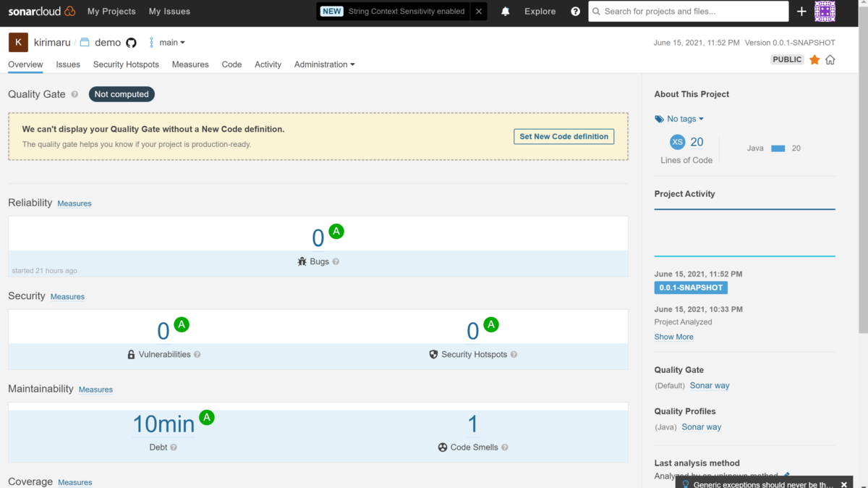Click the 10min Debt value

coord(163,424)
